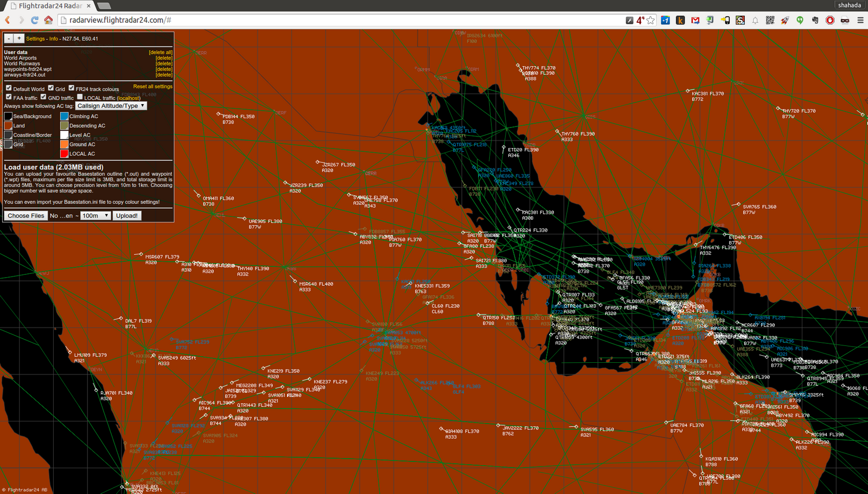Open AC tag Callsign Altitude/Type dropdown
The width and height of the screenshot is (868, 494).
(x=111, y=106)
